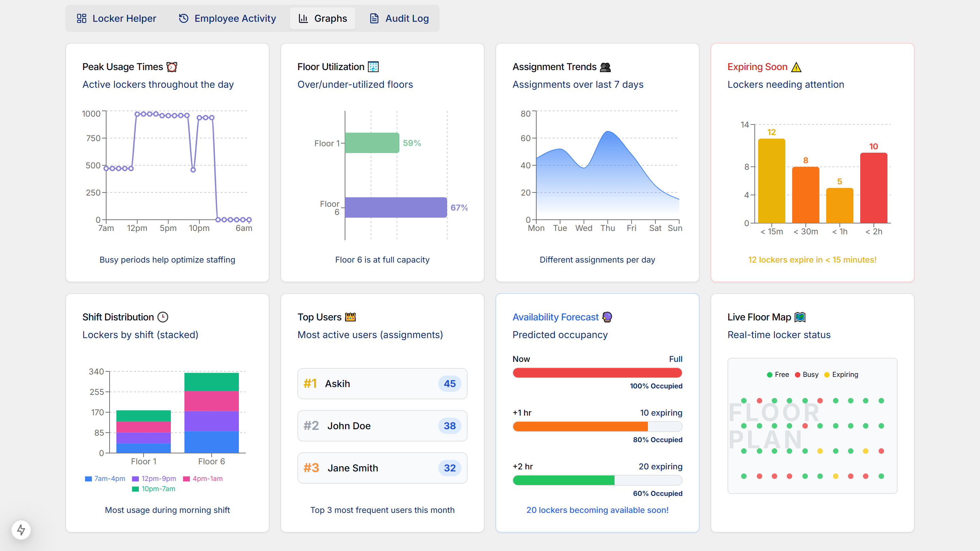Image resolution: width=980 pixels, height=551 pixels.
Task: Select the #3 Jane Smith user row
Action: (x=382, y=468)
